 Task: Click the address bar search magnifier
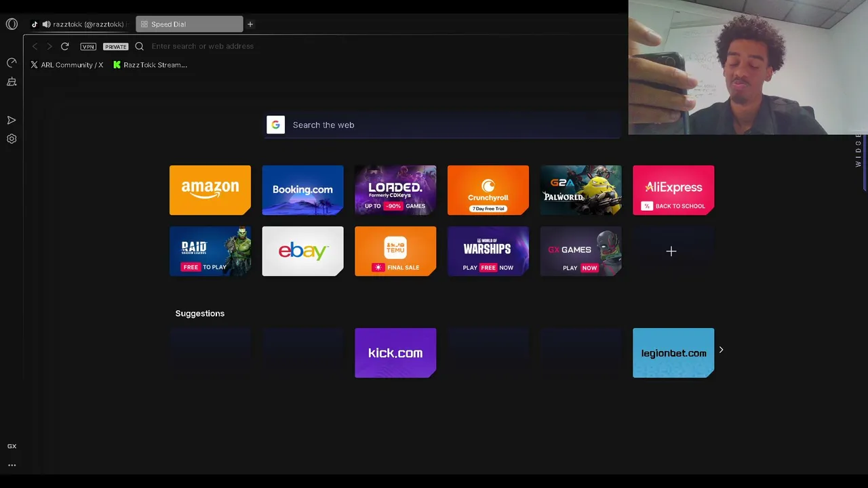tap(140, 46)
